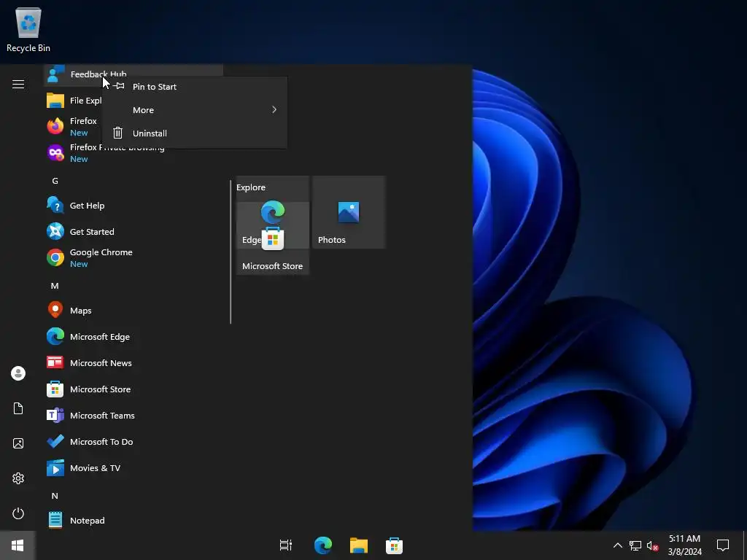The image size is (747, 560).
Task: Click the trash icon beside Uninstall
Action: (117, 133)
